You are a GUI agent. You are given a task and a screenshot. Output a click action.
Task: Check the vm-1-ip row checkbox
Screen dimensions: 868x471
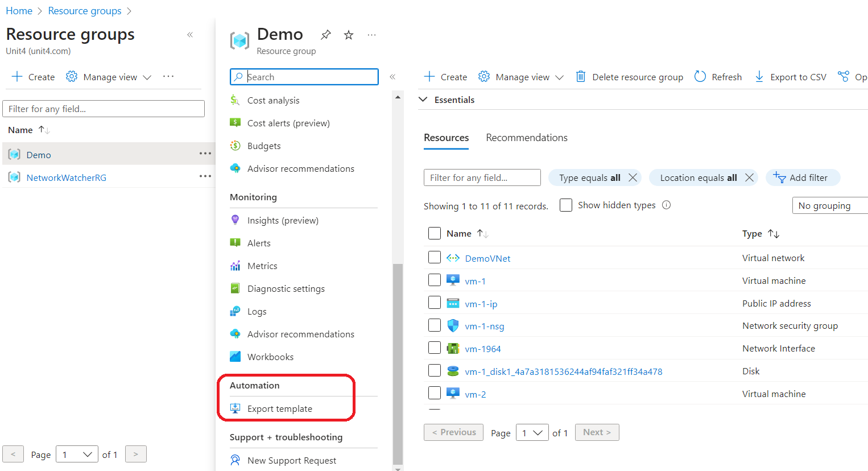[435, 302]
